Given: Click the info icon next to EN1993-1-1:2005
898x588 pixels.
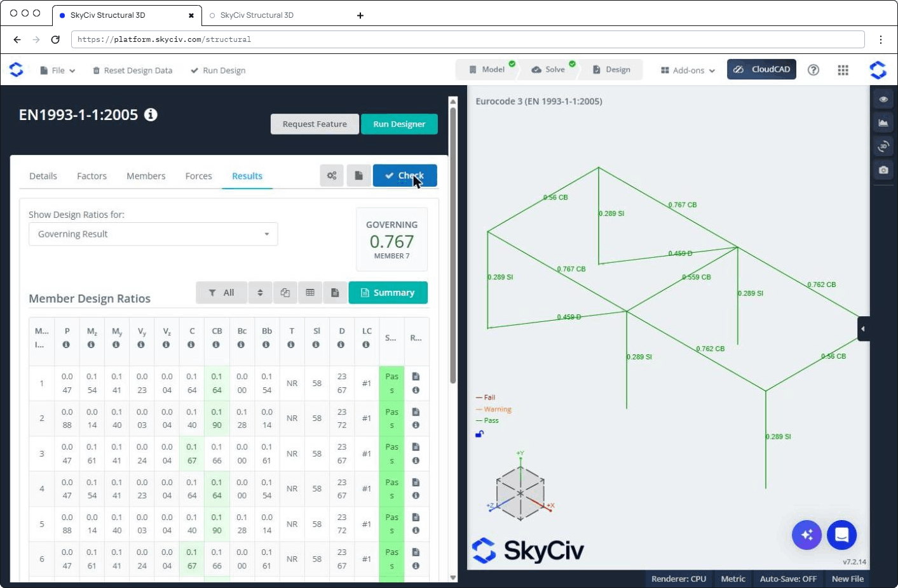Looking at the screenshot, I should (151, 114).
